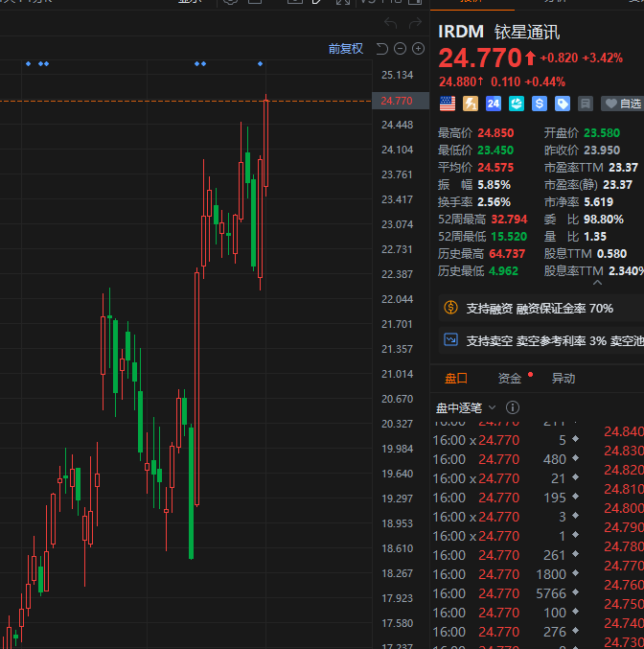
Task: Click the 铱星通讯 company name
Action: pyautogui.click(x=527, y=32)
